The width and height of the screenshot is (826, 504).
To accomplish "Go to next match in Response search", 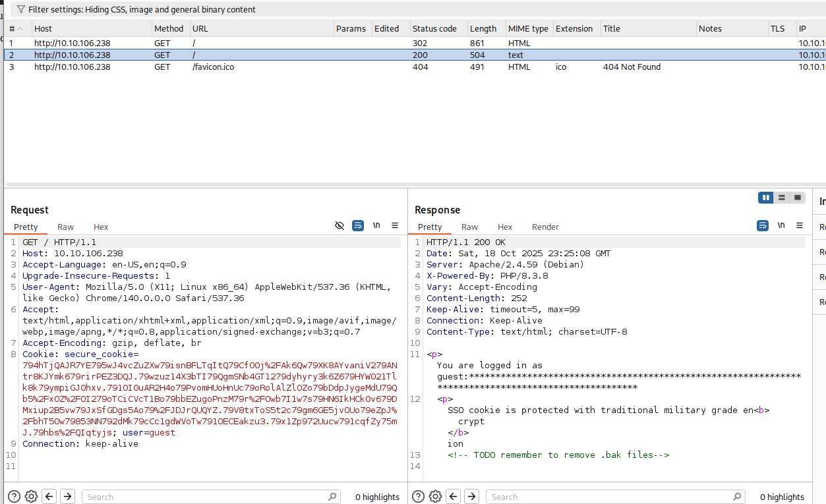I will pos(471,497).
